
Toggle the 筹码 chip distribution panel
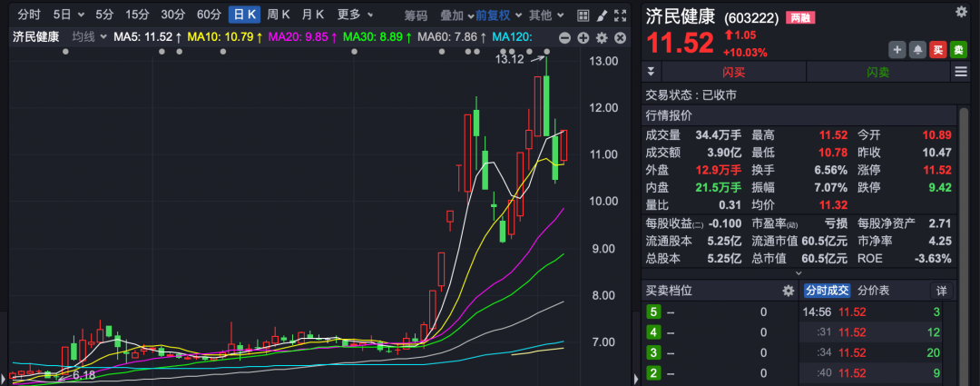416,15
